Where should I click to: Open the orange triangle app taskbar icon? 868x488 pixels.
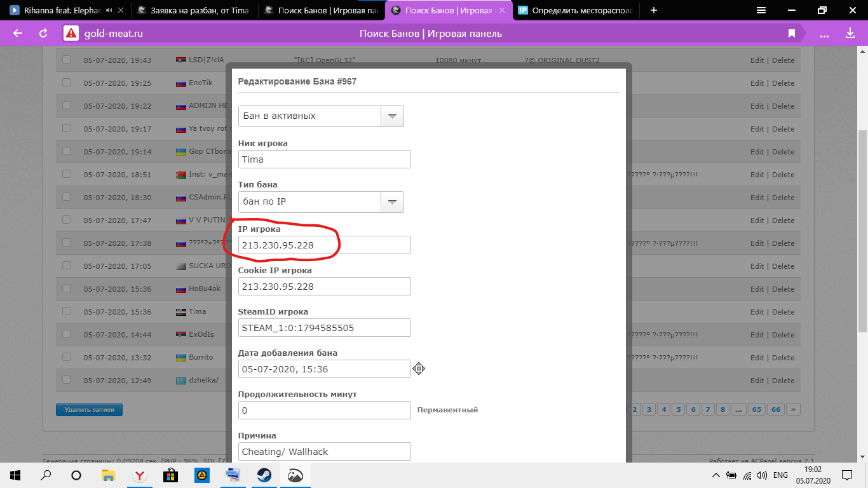(x=201, y=475)
